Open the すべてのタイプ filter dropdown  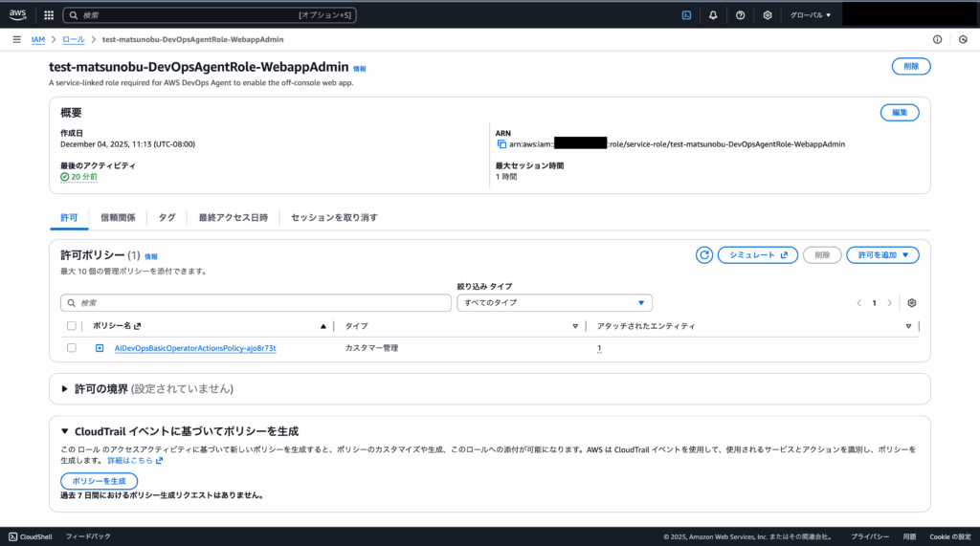pyautogui.click(x=555, y=303)
